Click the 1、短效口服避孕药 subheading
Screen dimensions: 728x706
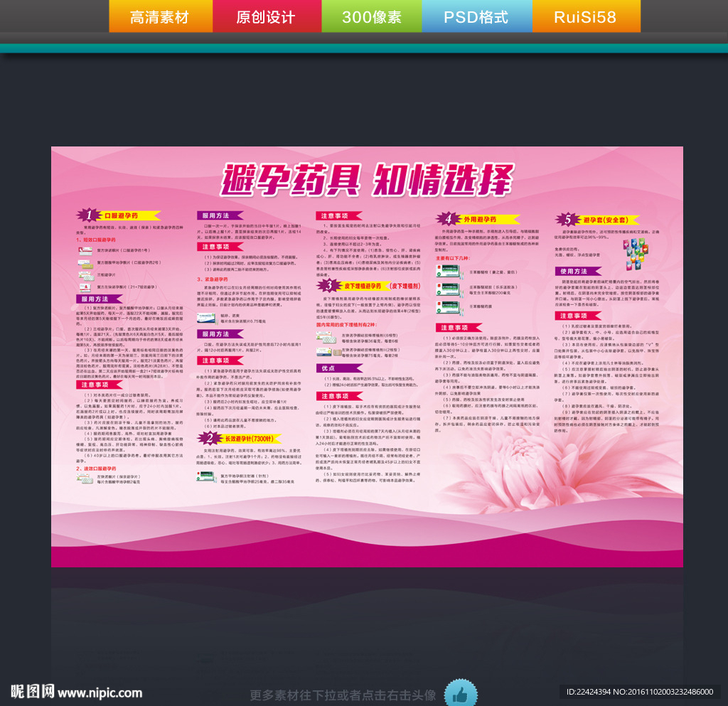click(96, 240)
